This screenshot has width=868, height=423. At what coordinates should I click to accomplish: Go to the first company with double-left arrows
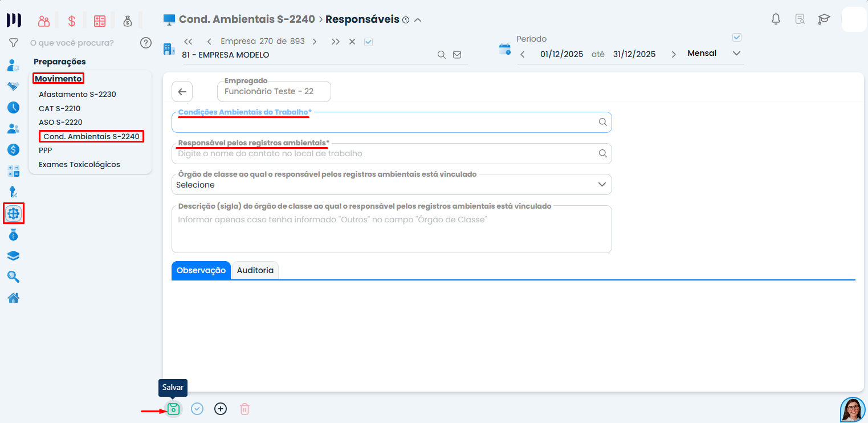(189, 42)
